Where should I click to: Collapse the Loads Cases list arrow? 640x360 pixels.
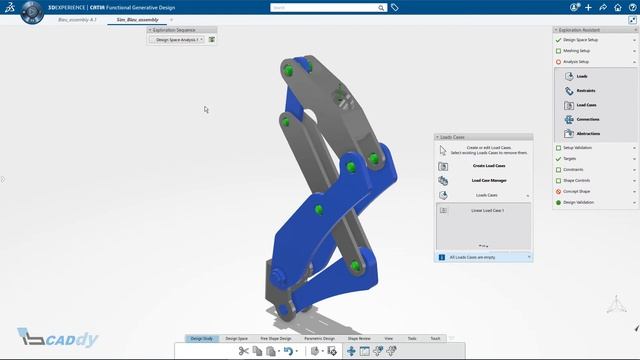[x=528, y=196]
